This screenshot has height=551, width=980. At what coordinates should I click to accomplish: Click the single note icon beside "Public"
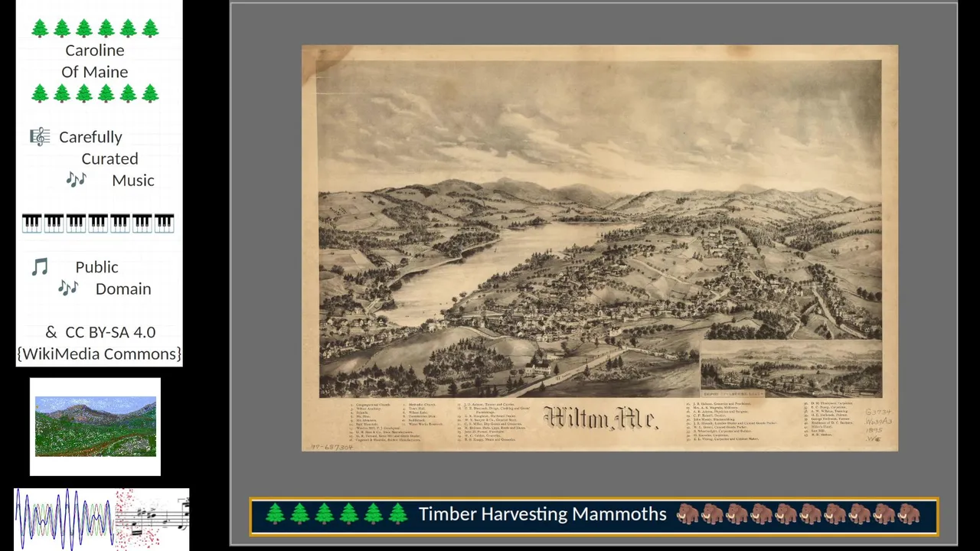point(40,267)
